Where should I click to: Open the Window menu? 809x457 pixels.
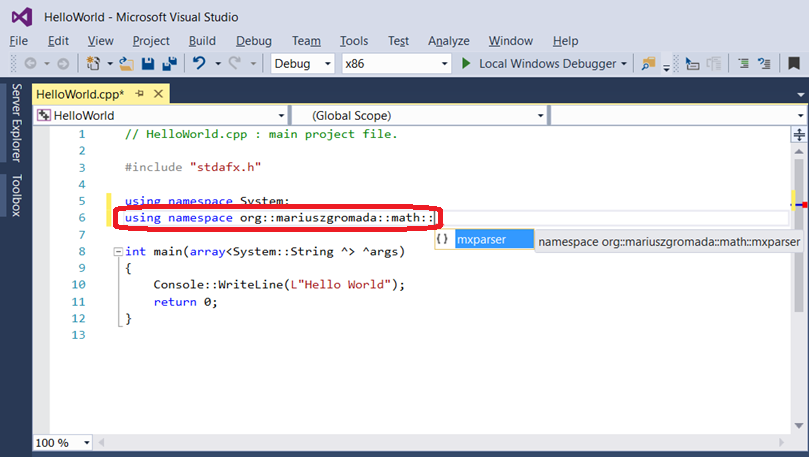tap(511, 41)
